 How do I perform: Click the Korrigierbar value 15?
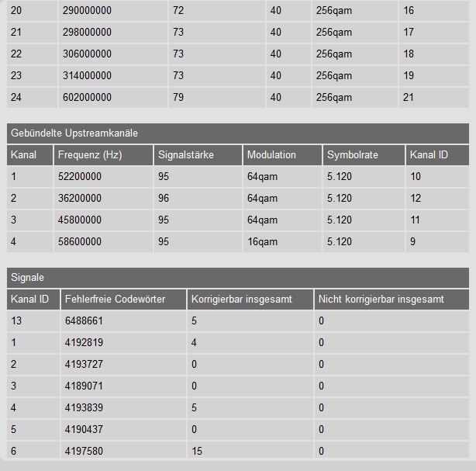tap(197, 451)
